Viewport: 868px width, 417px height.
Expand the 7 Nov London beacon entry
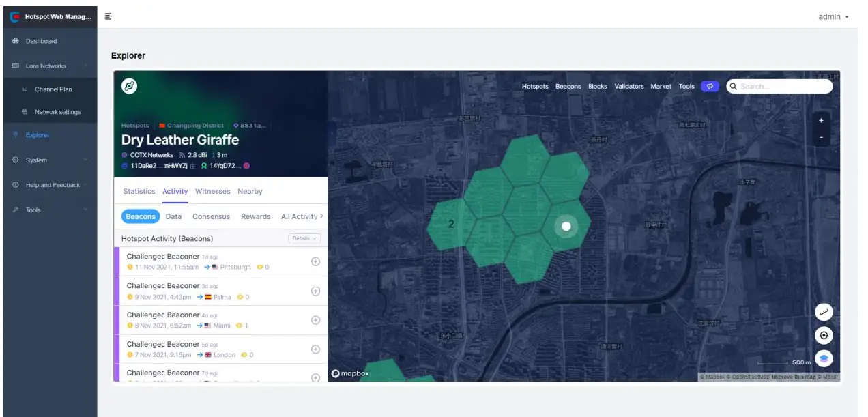point(315,349)
